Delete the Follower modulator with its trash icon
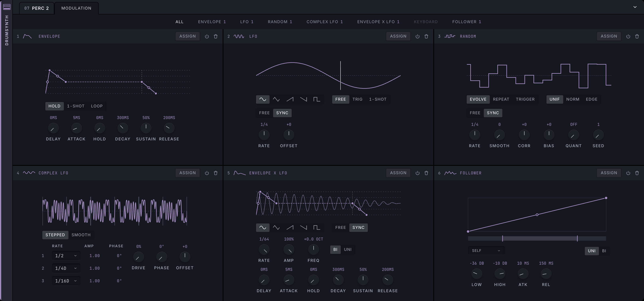The image size is (644, 301). [637, 173]
